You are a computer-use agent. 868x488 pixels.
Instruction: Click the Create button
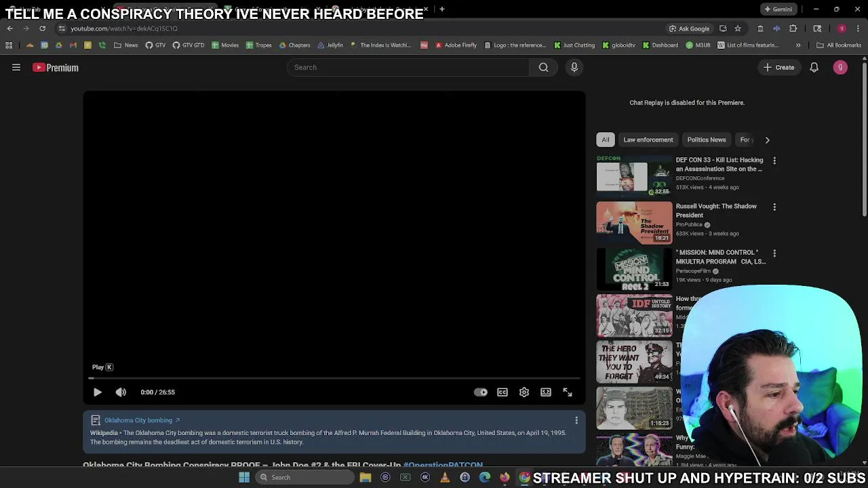tap(778, 67)
